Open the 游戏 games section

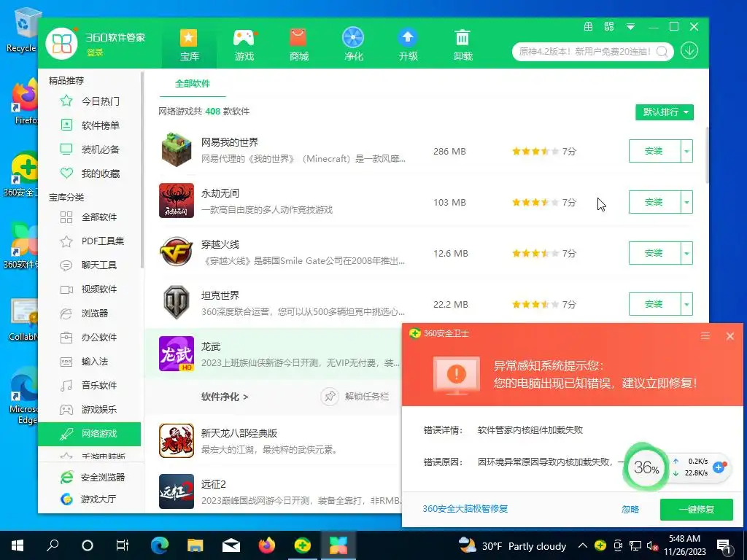[x=244, y=45]
